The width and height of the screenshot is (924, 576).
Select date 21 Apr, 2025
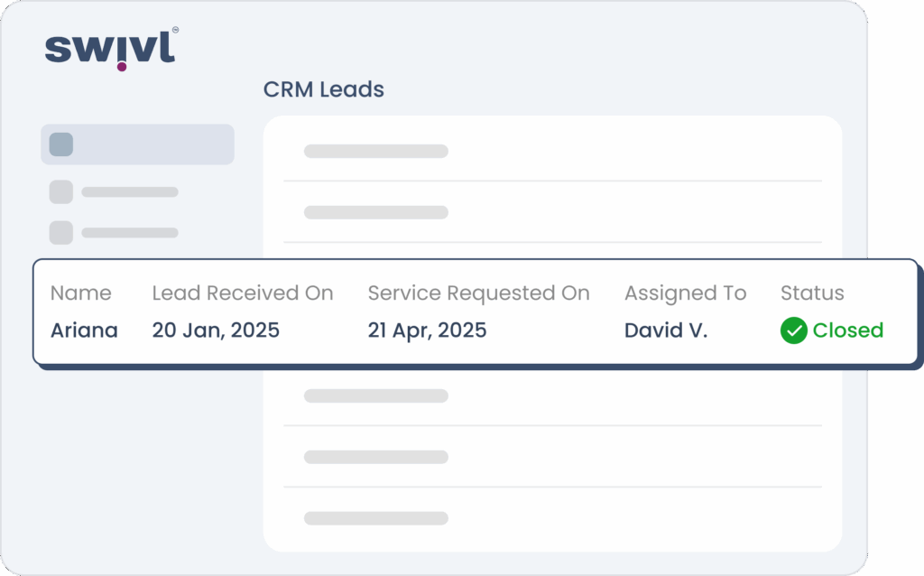427,330
